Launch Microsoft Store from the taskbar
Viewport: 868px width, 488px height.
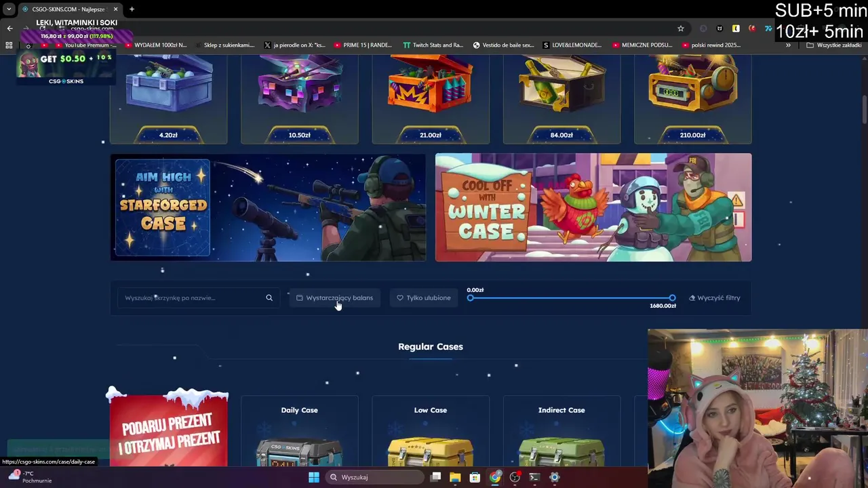[x=475, y=477]
